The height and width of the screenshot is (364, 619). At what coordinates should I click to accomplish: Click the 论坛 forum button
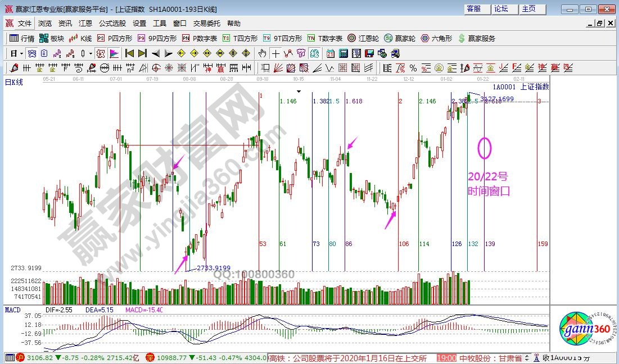tap(501, 9)
